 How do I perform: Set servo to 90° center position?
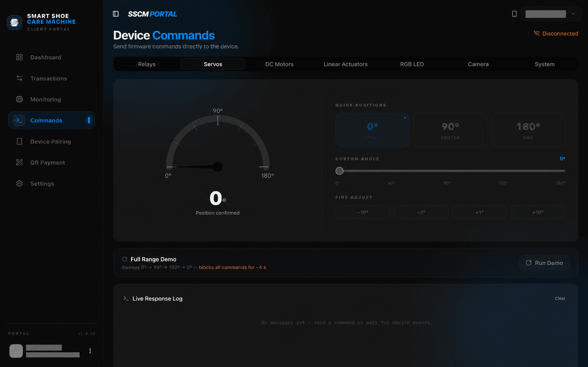tap(450, 130)
